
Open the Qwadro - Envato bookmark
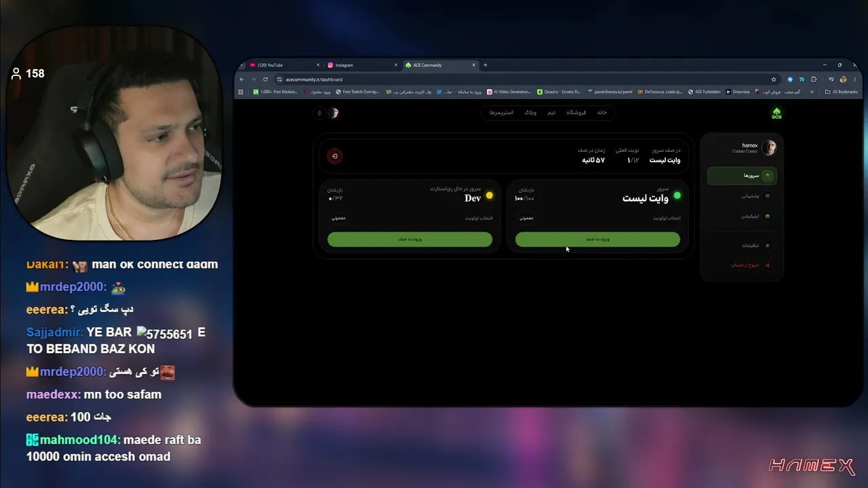pos(559,91)
